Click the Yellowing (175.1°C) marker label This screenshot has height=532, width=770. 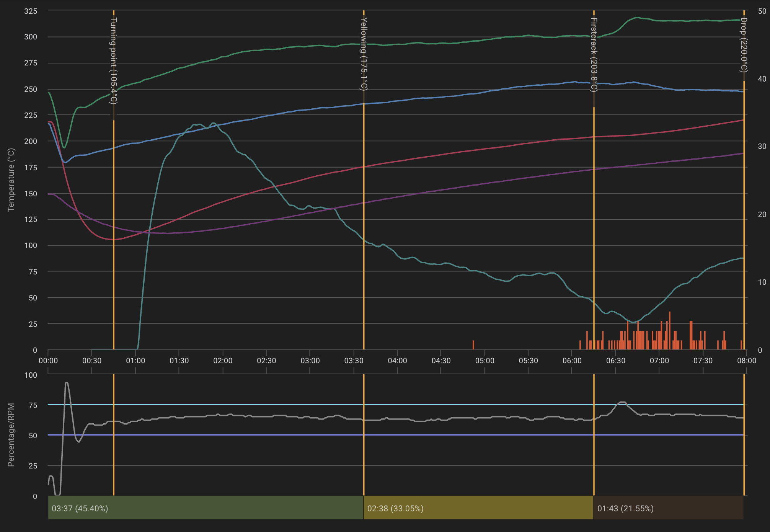click(364, 54)
